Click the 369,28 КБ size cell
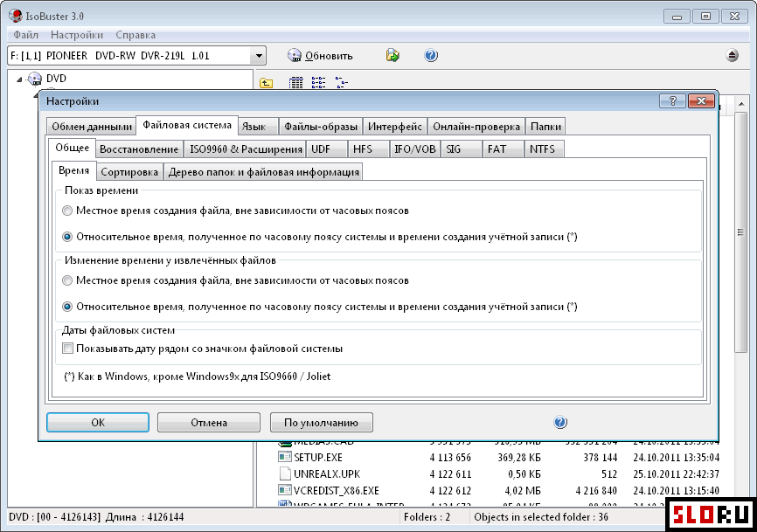Viewport: 757px width, 532px height. [519, 457]
